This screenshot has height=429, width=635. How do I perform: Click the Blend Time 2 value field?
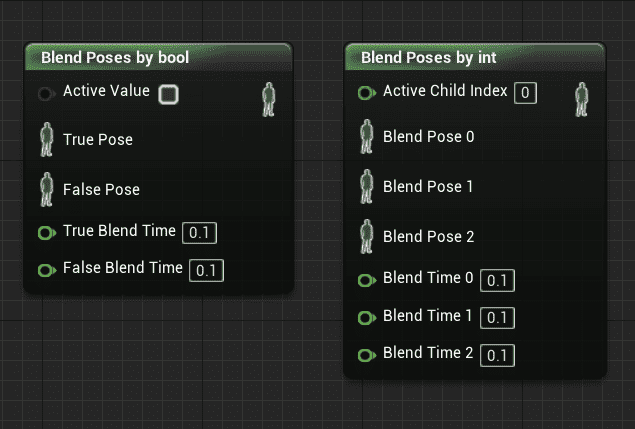(x=497, y=355)
